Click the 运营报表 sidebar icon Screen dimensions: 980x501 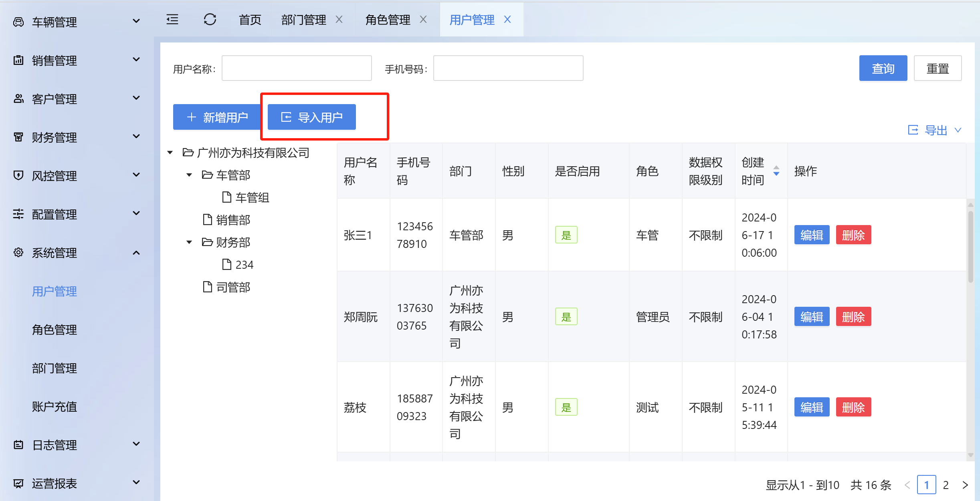pos(18,483)
